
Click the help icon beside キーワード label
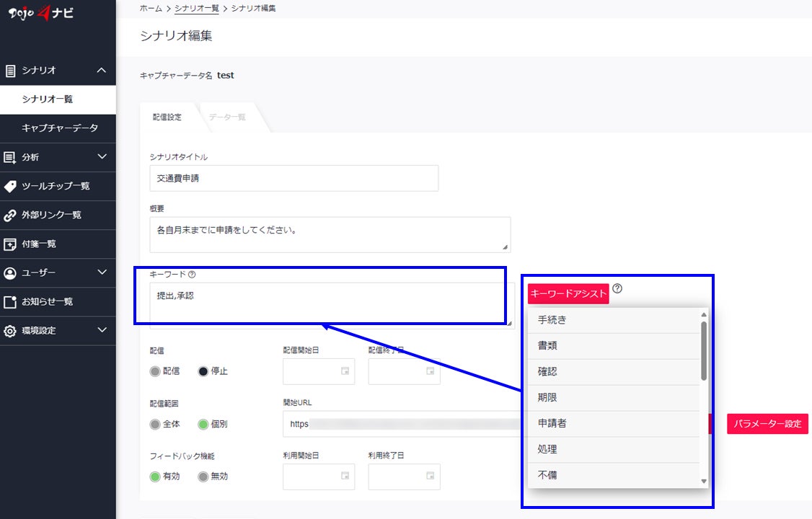click(x=192, y=274)
